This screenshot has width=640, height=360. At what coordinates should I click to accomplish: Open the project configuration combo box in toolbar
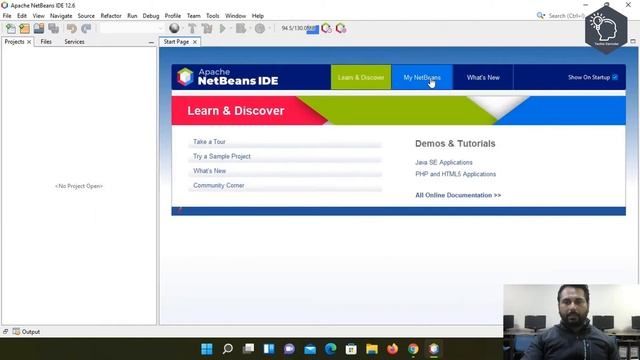coord(131,29)
